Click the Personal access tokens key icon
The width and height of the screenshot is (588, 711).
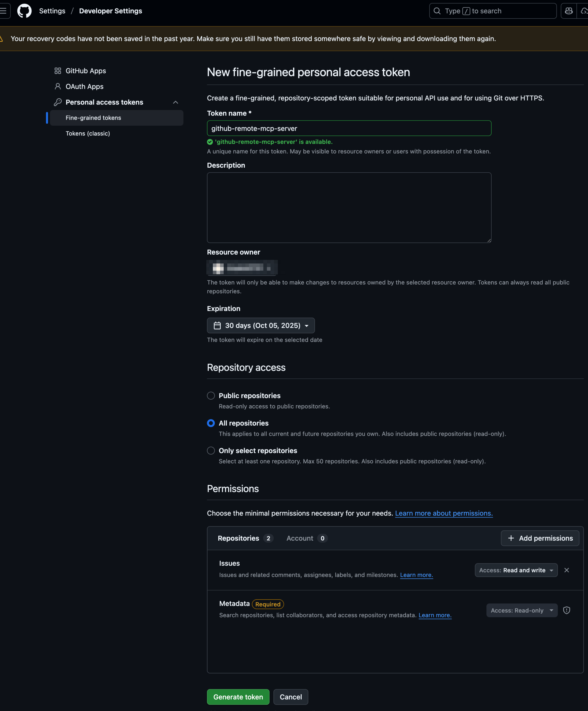[x=58, y=102]
